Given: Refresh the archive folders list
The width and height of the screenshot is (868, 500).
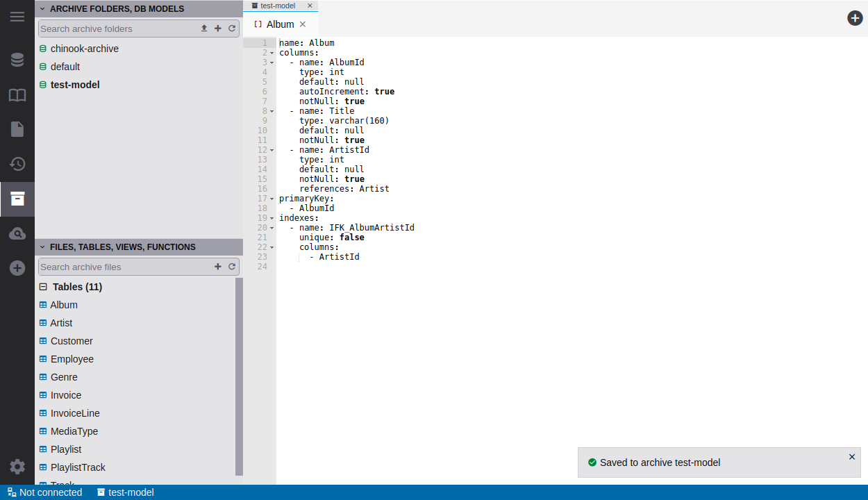Looking at the screenshot, I should [x=232, y=28].
